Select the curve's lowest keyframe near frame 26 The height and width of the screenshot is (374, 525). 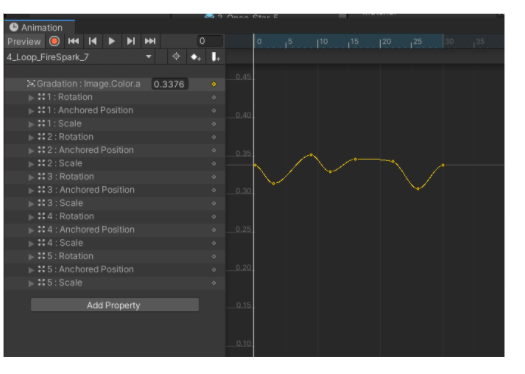[x=418, y=189]
